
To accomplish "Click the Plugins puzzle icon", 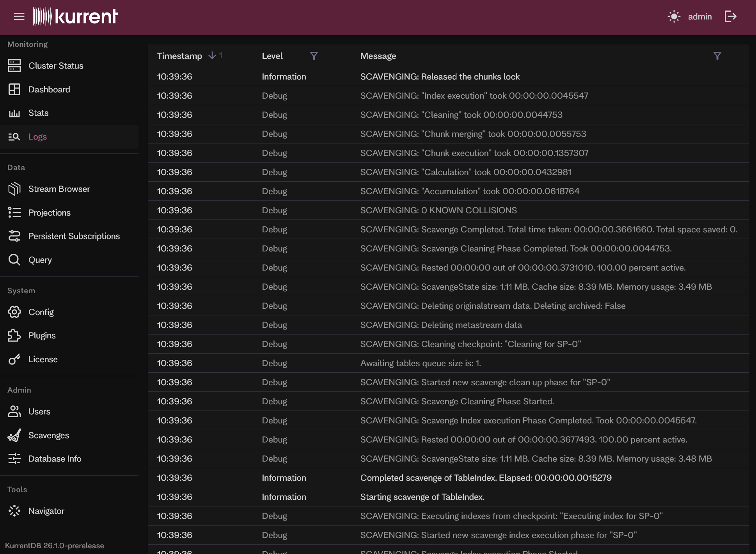I will (14, 335).
